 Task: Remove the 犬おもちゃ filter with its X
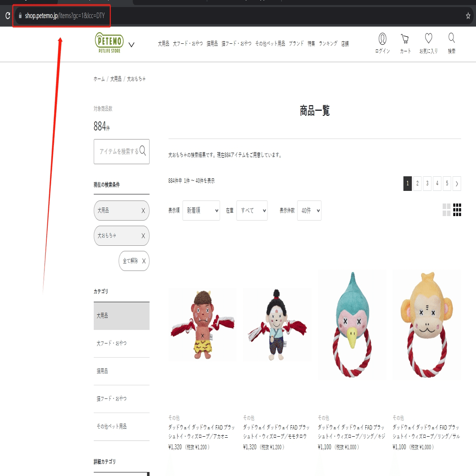(143, 236)
